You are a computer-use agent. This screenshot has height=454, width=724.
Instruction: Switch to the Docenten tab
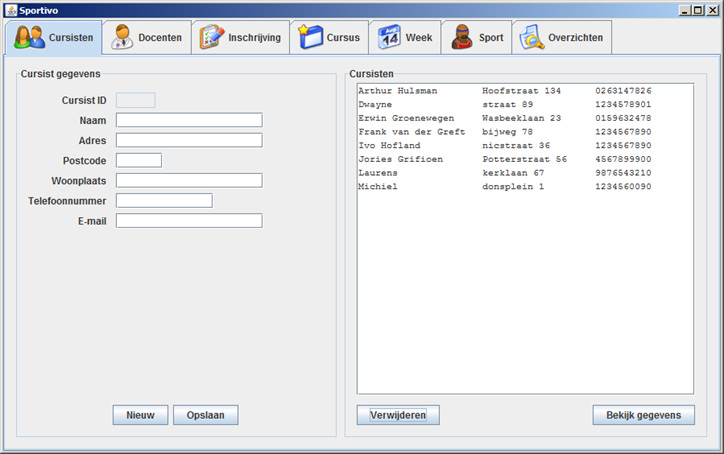146,38
